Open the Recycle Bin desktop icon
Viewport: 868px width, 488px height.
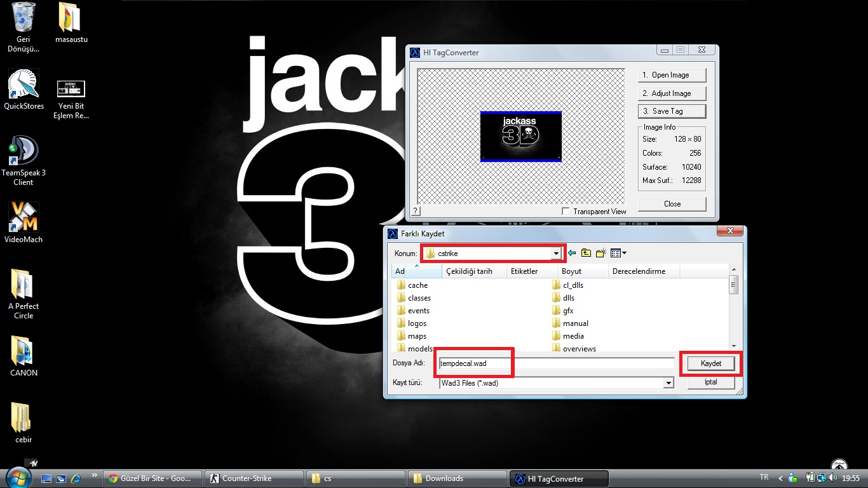tap(24, 27)
